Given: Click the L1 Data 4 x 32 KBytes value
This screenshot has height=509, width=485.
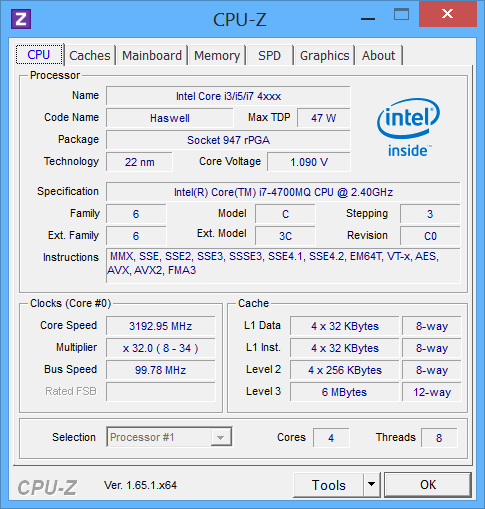Looking at the screenshot, I should coord(345,326).
